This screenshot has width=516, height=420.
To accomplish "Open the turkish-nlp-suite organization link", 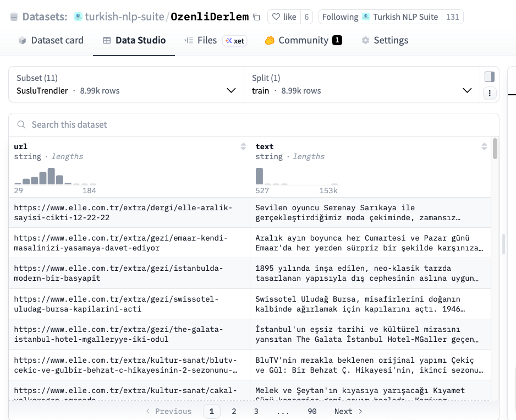I will tap(124, 17).
